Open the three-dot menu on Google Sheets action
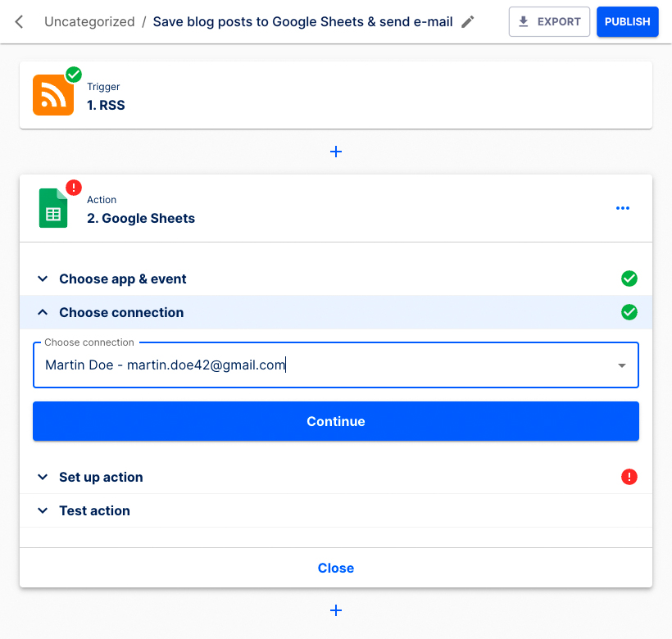The width and height of the screenshot is (672, 639). point(622,208)
